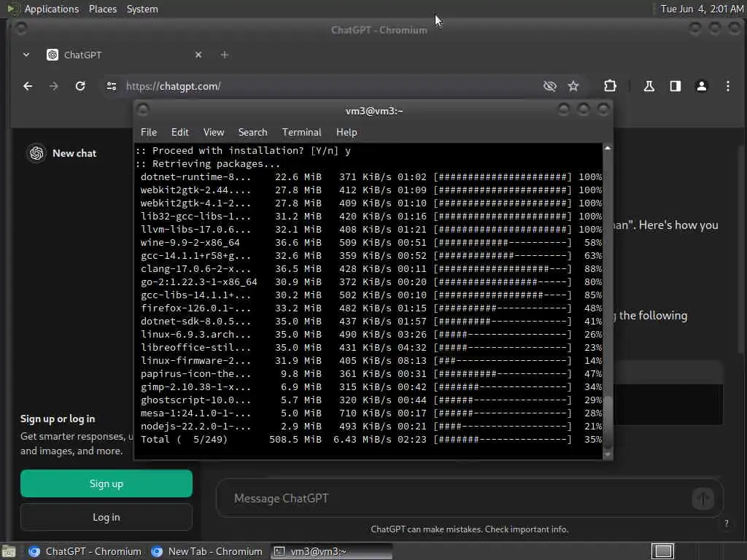The width and height of the screenshot is (747, 560).
Task: Click the address bar URL chatgpt.com
Action: pos(174,86)
